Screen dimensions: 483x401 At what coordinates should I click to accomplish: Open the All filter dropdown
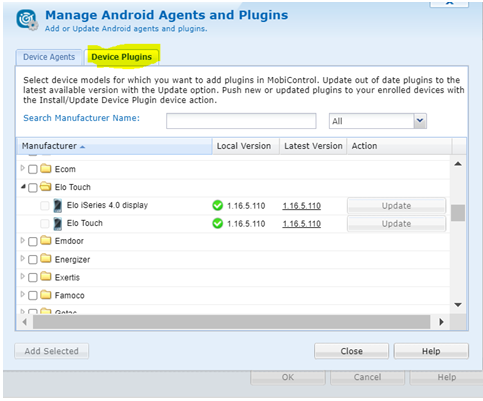(x=420, y=121)
